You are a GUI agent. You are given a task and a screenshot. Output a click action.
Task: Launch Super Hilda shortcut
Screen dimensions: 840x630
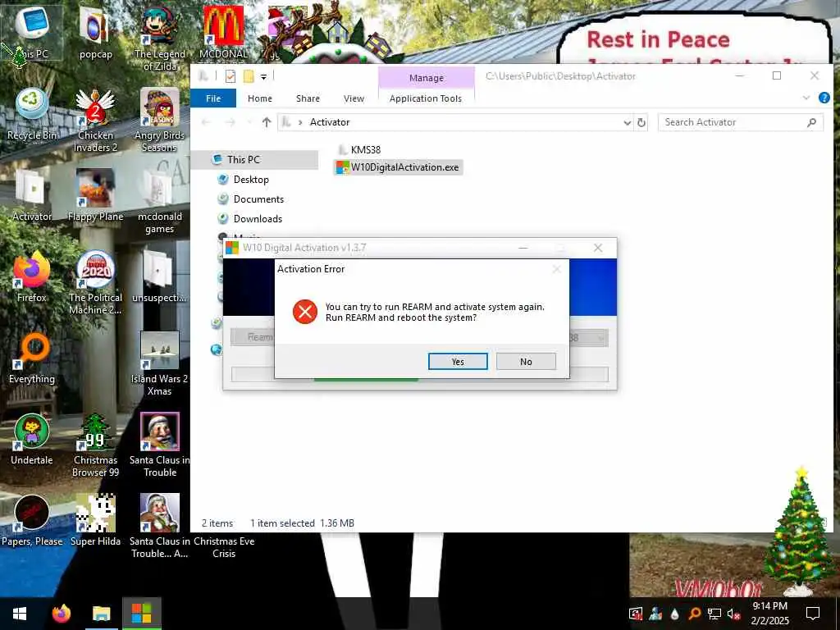click(x=95, y=520)
